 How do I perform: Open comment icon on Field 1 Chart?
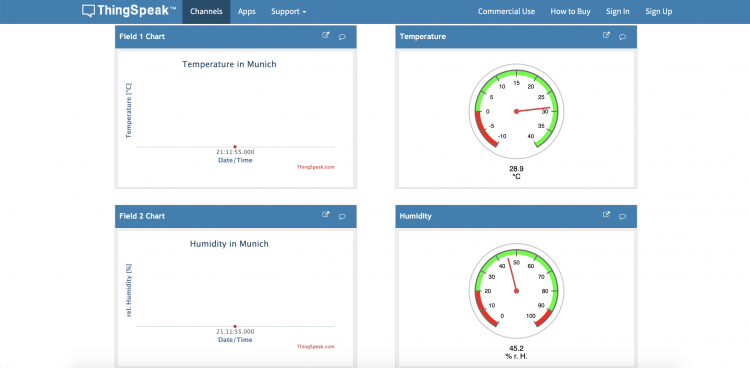pos(342,37)
